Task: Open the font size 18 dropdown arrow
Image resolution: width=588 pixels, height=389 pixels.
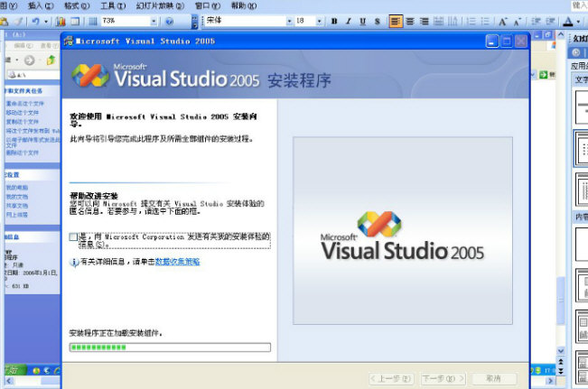Action: click(319, 22)
